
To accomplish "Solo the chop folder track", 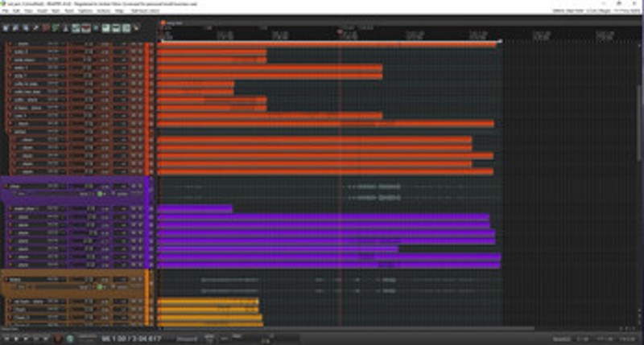I will tap(139, 187).
